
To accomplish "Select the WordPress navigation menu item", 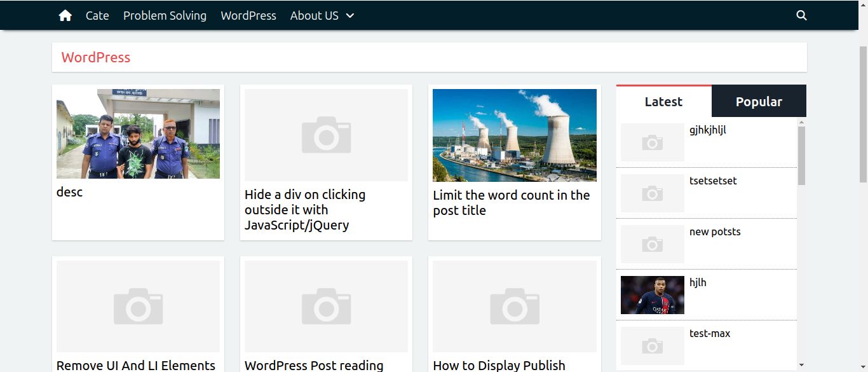I will pos(248,15).
